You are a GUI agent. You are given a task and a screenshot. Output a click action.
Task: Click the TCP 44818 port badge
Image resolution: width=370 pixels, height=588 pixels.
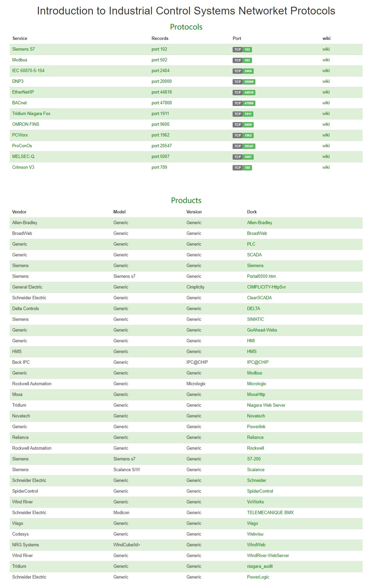[x=244, y=93]
